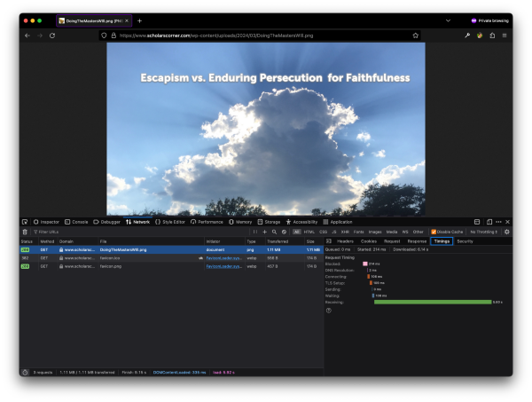The height and width of the screenshot is (402, 532).
Task: Open the No Throttling dropdown
Action: (x=484, y=232)
